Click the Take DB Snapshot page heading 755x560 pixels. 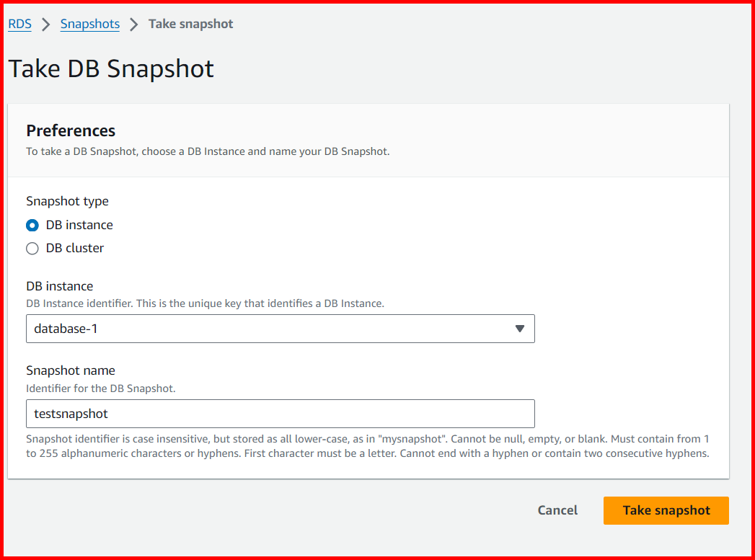(x=110, y=68)
